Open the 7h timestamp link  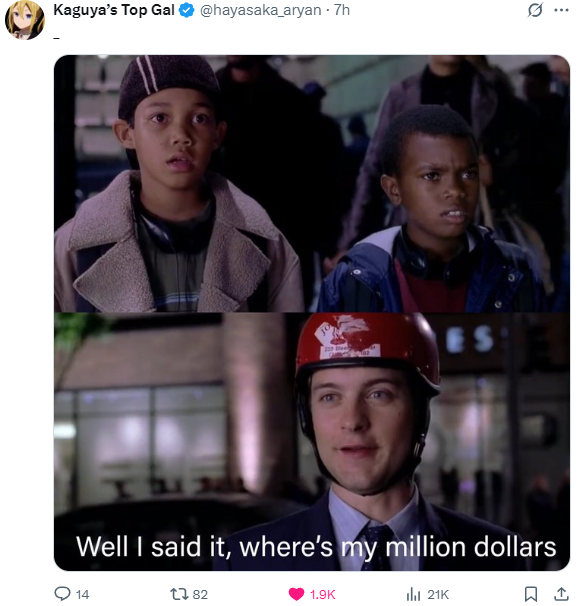[x=342, y=10]
